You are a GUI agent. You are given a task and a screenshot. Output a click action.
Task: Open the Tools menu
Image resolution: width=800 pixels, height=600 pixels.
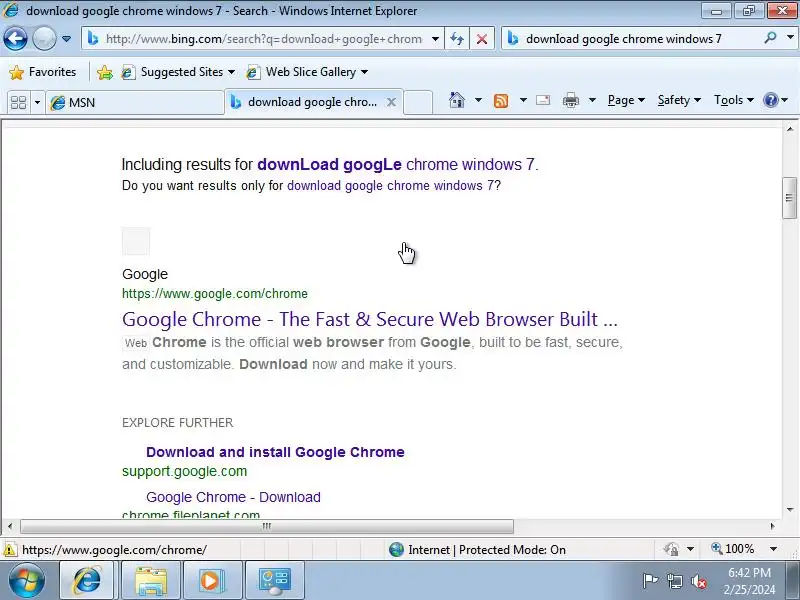coord(734,100)
